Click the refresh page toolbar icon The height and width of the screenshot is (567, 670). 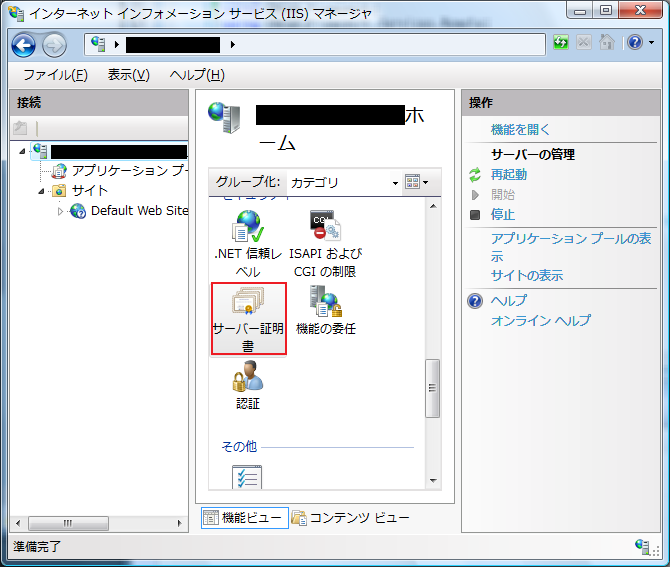[x=561, y=42]
